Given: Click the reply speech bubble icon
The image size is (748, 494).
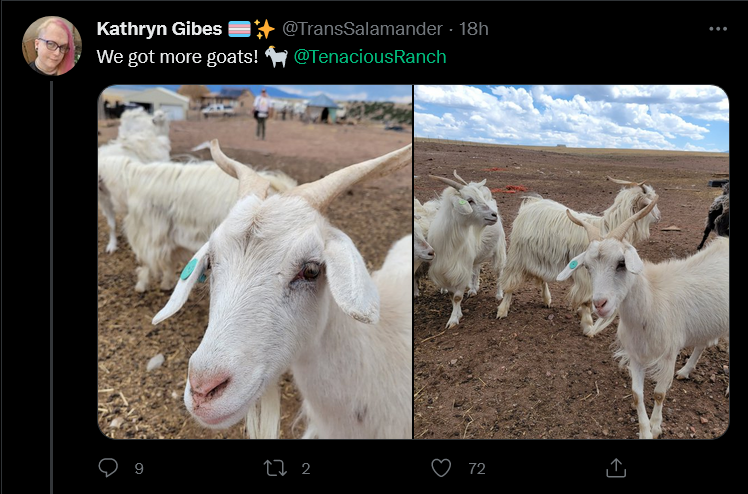Looking at the screenshot, I should (108, 467).
